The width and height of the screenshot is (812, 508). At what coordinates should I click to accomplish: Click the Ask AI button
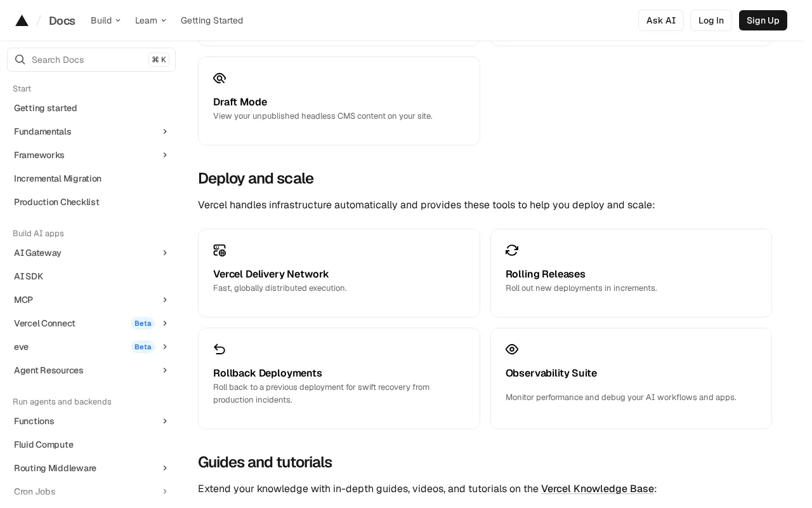tap(661, 20)
